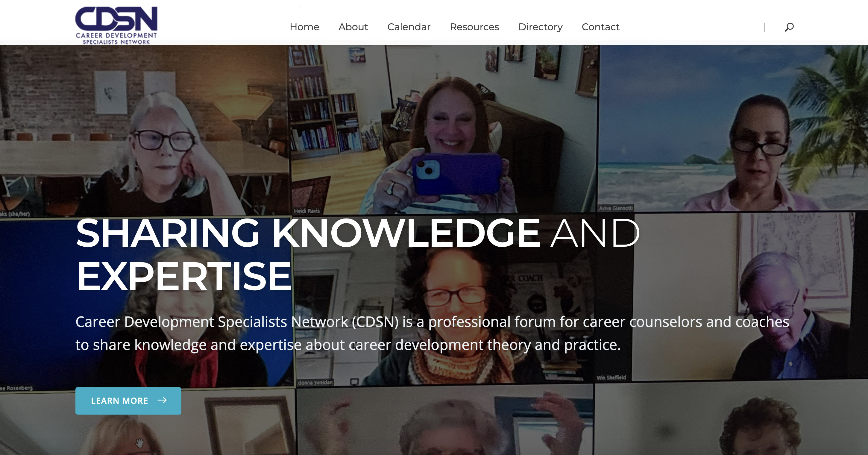Image resolution: width=868 pixels, height=455 pixels.
Task: Click the Aviva Giannotti name label
Action: [616, 208]
